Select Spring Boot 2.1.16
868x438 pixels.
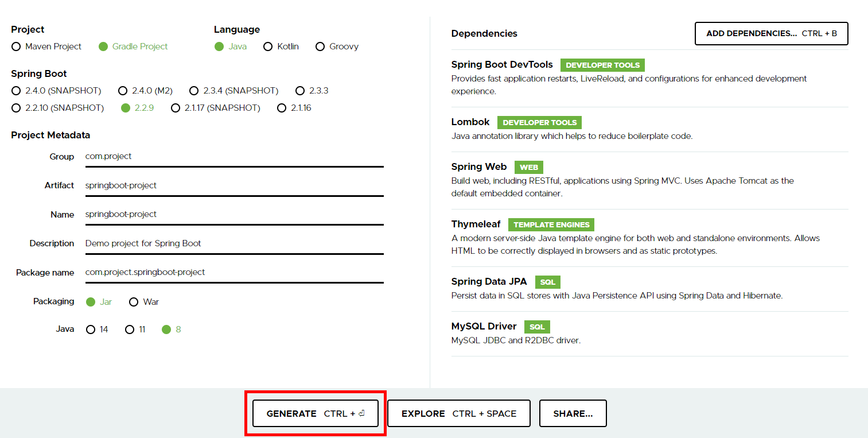[281, 108]
